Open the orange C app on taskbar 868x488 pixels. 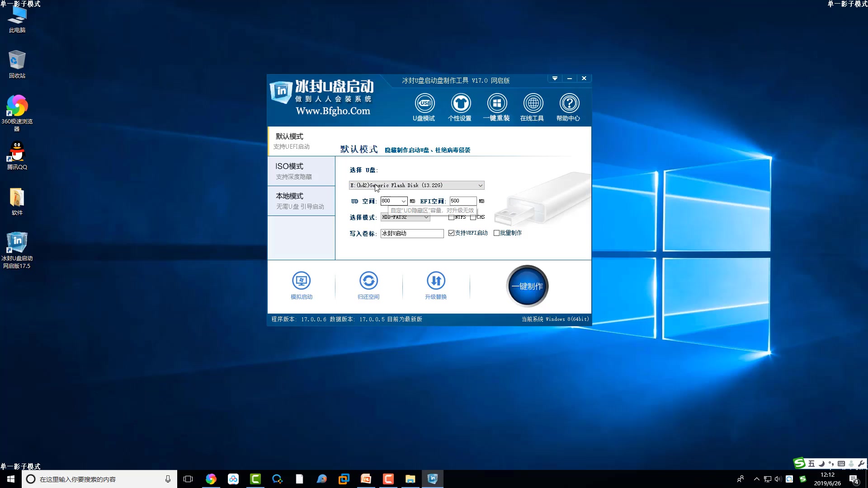tap(388, 479)
